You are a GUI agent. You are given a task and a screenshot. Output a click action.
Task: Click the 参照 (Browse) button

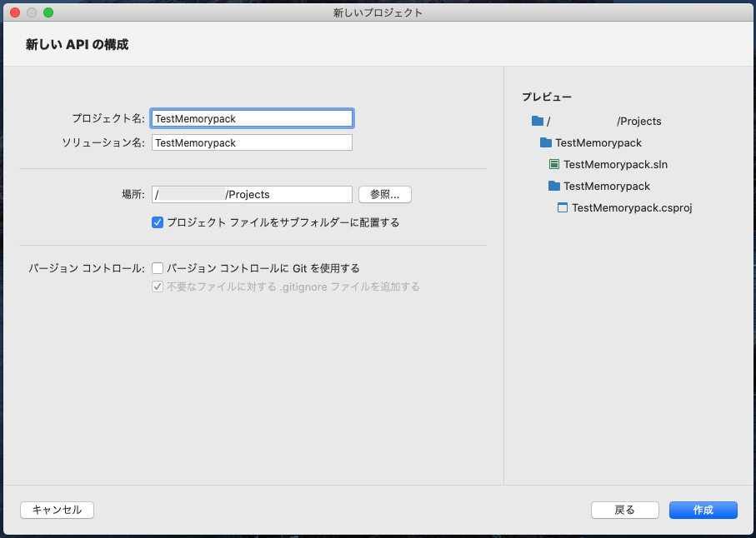[384, 194]
